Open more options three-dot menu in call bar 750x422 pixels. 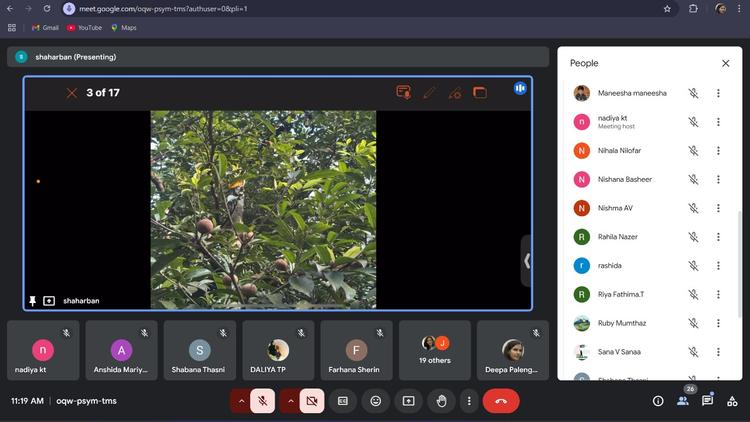point(468,401)
